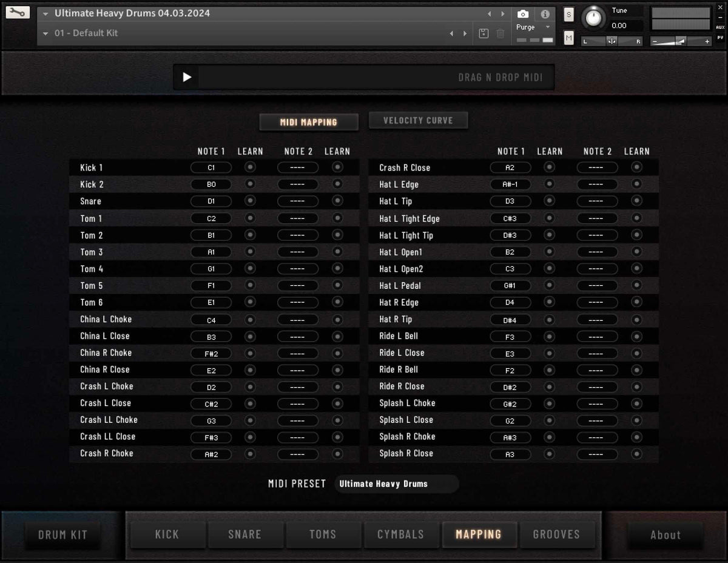The image size is (728, 563).
Task: Click the Crash L Close row label
Action: (106, 403)
